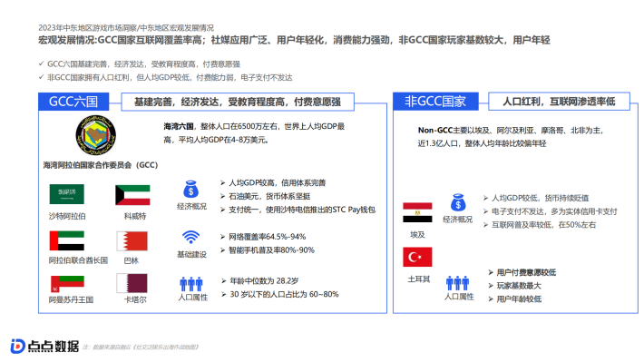Click the GCC people 人口属性 icon
Viewport: 644px width, 362px height.
pos(191,284)
